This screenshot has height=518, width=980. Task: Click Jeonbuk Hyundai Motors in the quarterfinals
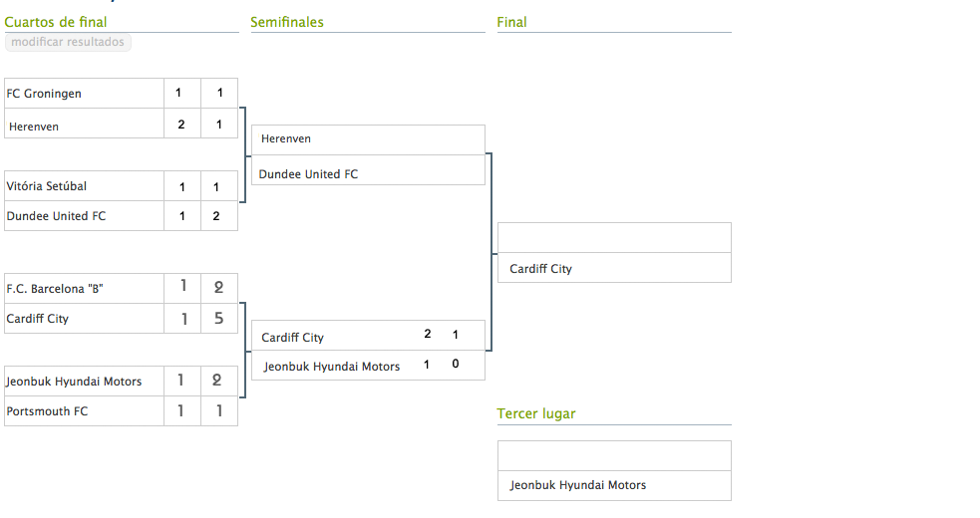pos(74,382)
